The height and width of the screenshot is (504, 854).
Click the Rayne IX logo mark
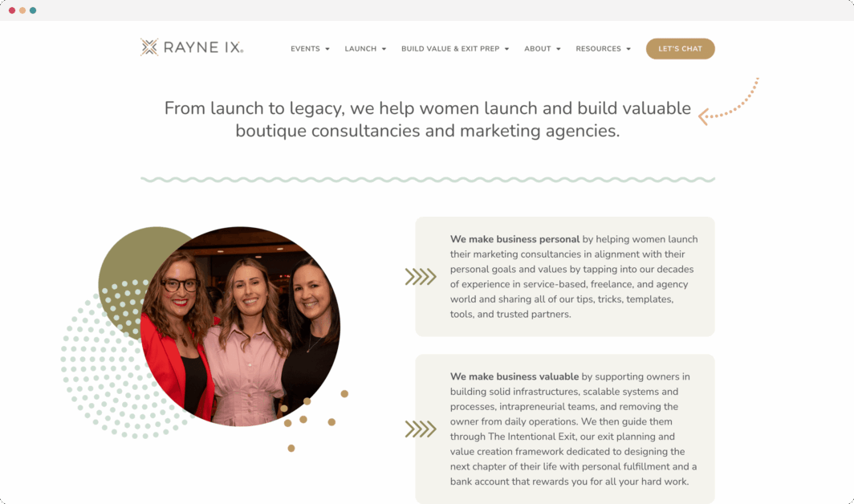(149, 47)
